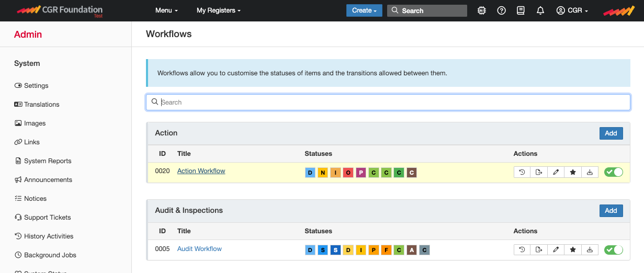Open the help question mark icon
644x273 pixels.
(501, 10)
